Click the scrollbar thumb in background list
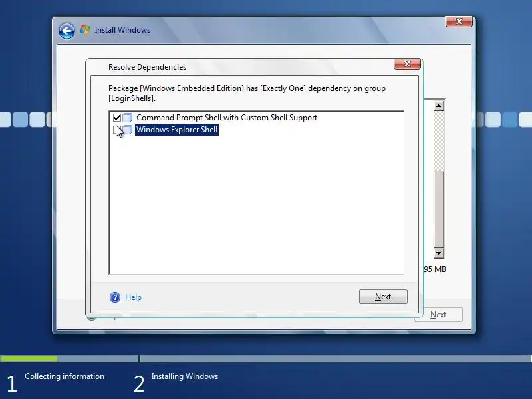The height and width of the screenshot is (399, 532). pyautogui.click(x=438, y=209)
